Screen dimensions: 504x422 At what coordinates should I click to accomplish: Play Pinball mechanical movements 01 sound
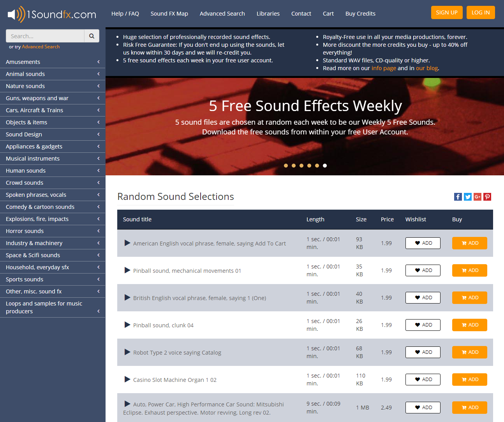tap(127, 270)
